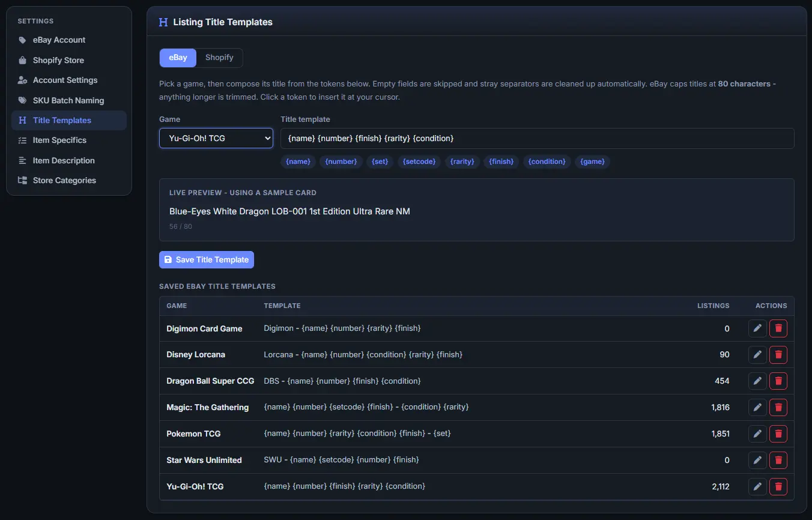The image size is (812, 520).
Task: Go to SKU Batch Naming settings
Action: 69,100
